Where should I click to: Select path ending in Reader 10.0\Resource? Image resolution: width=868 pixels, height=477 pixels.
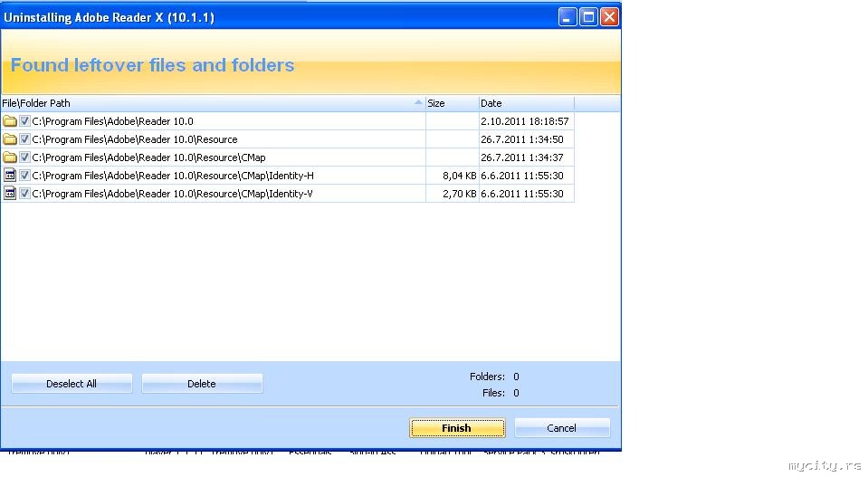click(x=135, y=139)
